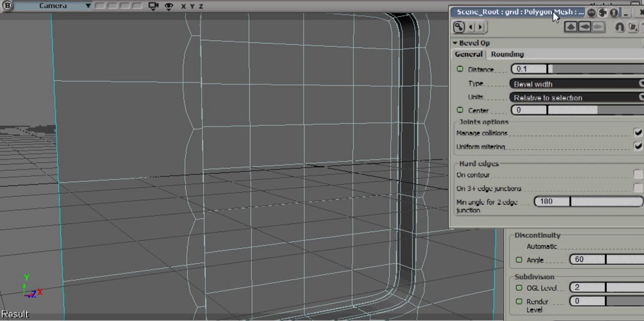Viewport: 644px width, 321px height.
Task: Open the camera icon menu in viewport bar
Action: pos(153,6)
